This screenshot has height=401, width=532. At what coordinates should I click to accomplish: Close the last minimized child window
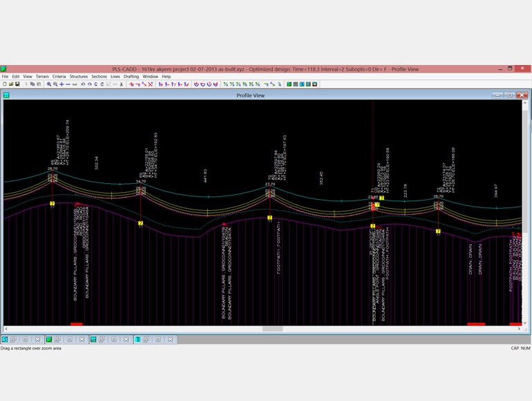coord(171,339)
